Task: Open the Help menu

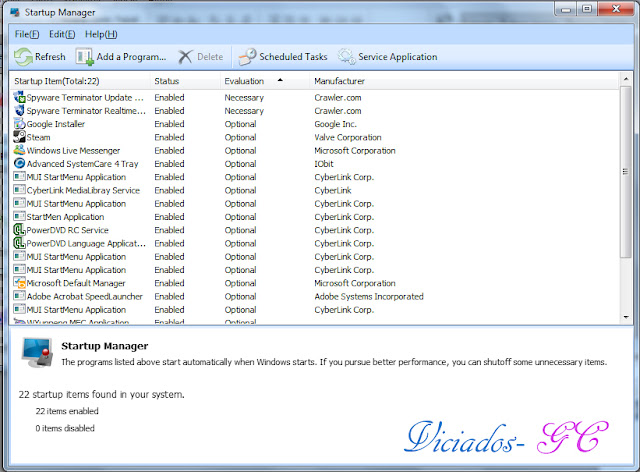Action: (101, 34)
